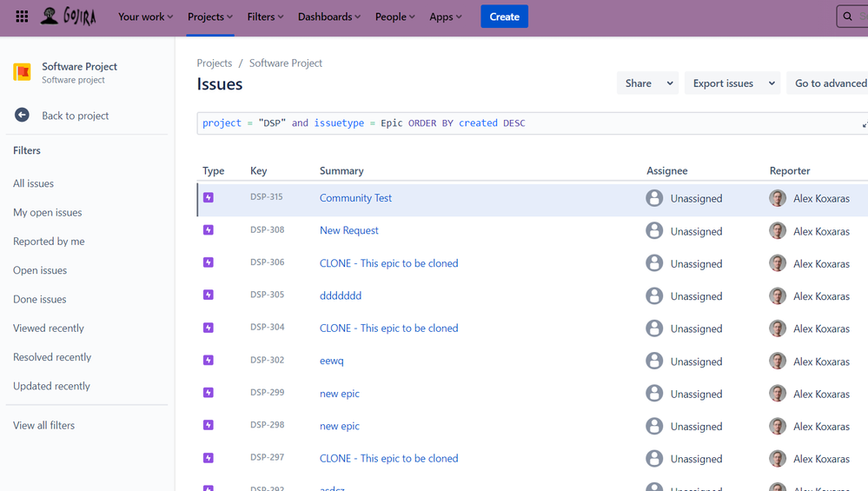The height and width of the screenshot is (491, 868).
Task: Open the Dashboards menu
Action: [328, 17]
